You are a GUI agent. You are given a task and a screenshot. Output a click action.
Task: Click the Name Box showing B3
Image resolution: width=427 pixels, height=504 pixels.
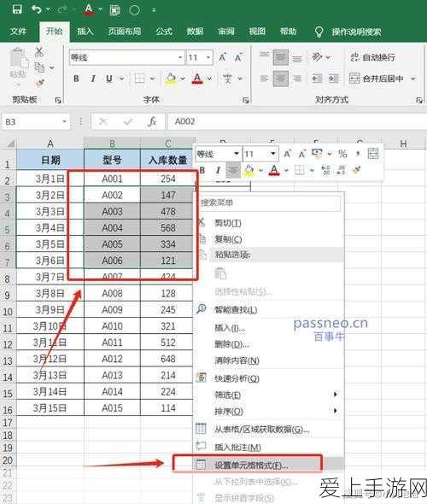click(x=35, y=122)
